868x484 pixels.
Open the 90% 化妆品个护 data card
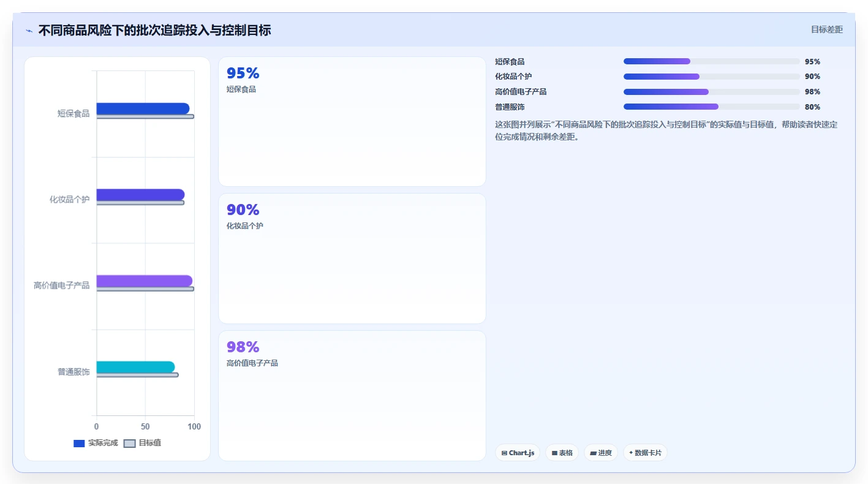(x=352, y=259)
